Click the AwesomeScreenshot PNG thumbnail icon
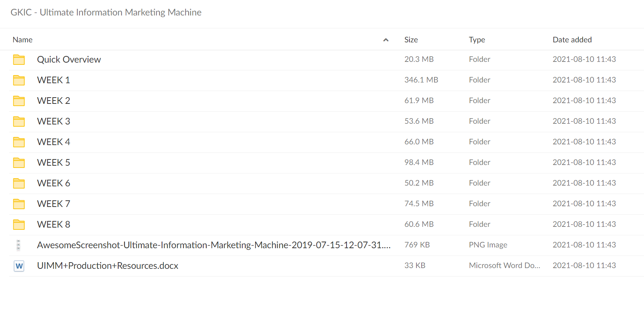The image size is (644, 313). coord(18,245)
